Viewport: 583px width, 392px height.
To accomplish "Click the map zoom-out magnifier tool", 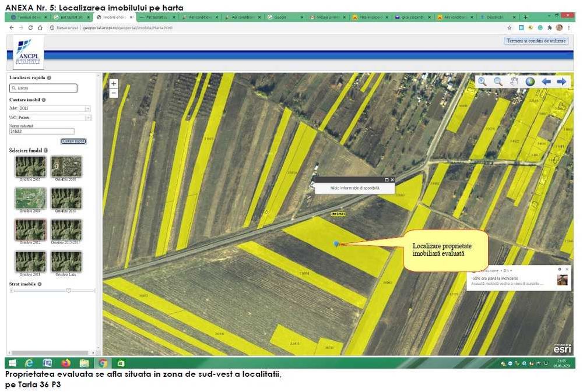I will pyautogui.click(x=498, y=82).
